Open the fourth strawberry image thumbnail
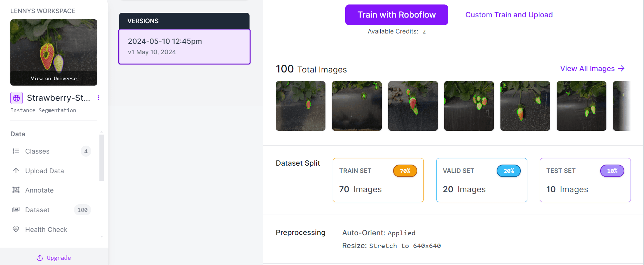The image size is (644, 265). tap(469, 106)
